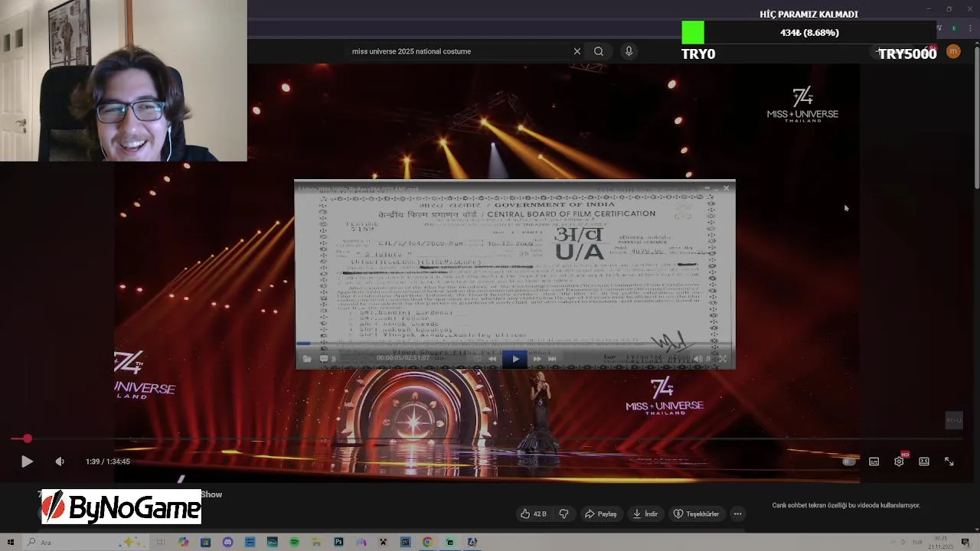
Task: Open the YouTube account avatar menu
Action: click(953, 51)
